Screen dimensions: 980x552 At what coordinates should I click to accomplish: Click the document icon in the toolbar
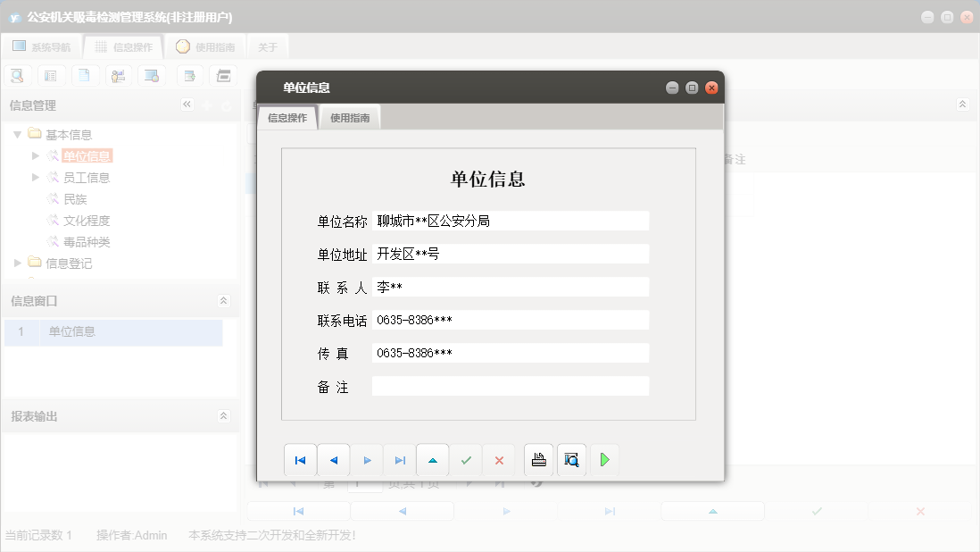pos(85,75)
